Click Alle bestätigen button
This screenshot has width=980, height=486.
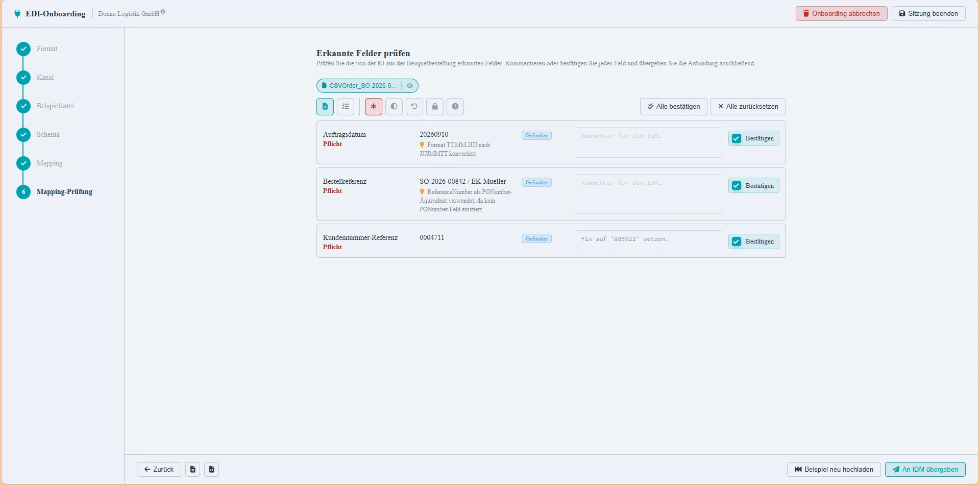[674, 107]
